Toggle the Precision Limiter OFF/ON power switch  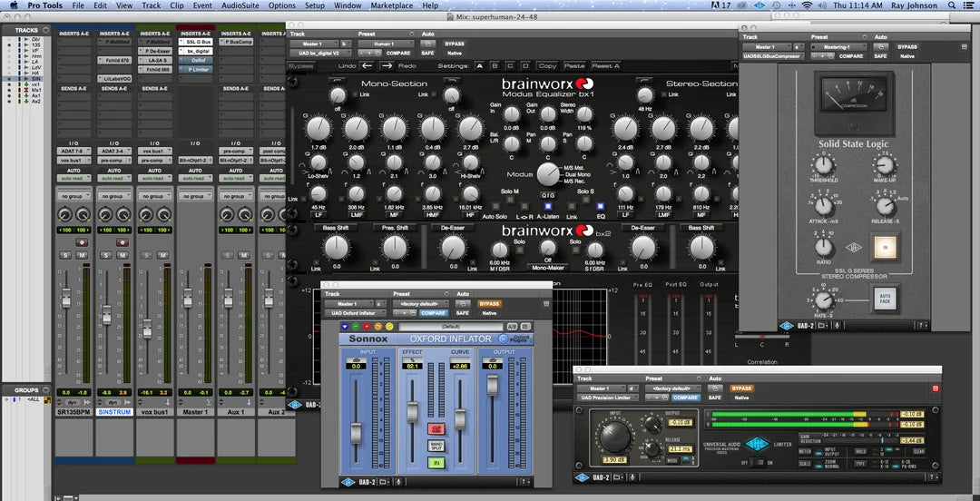click(x=758, y=463)
